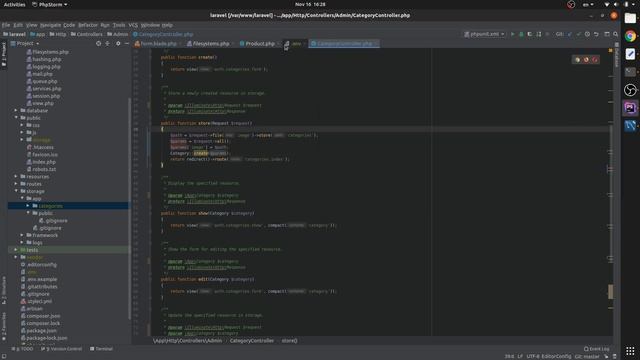Viewport: 640px width, 360px height.
Task: Open in Opera browser icon in the editor
Action: tap(595, 60)
